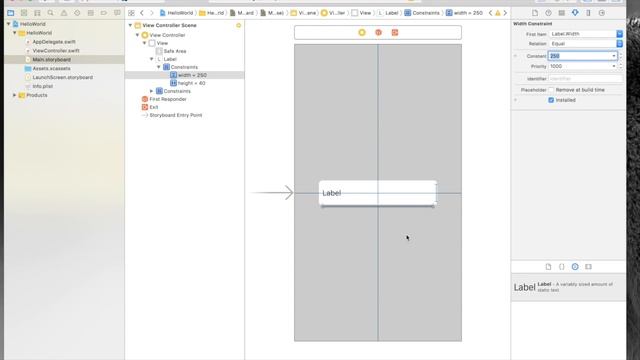Image resolution: width=640 pixels, height=360 pixels.
Task: Select AppDelegate.swift in navigator
Action: 53,42
